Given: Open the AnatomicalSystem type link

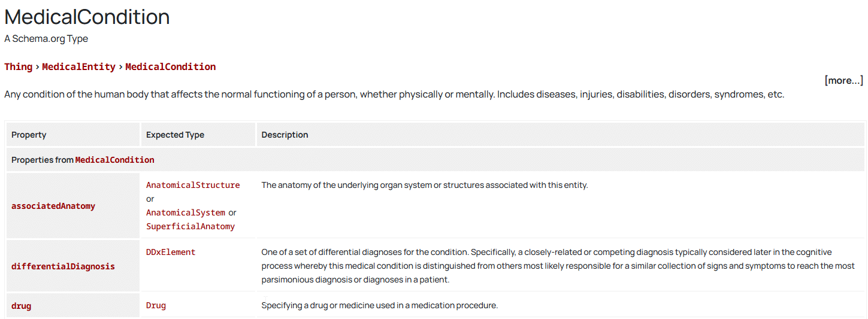Looking at the screenshot, I should (x=186, y=212).
